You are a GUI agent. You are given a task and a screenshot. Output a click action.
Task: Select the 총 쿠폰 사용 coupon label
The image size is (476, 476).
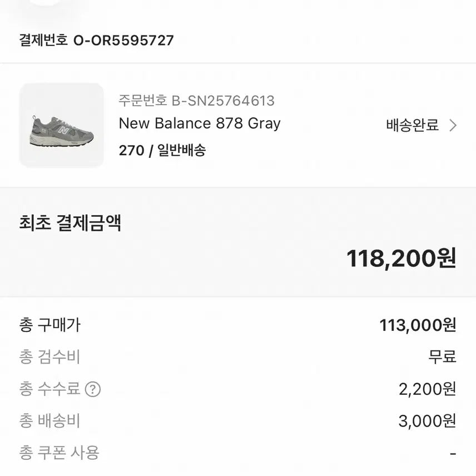pos(59,453)
